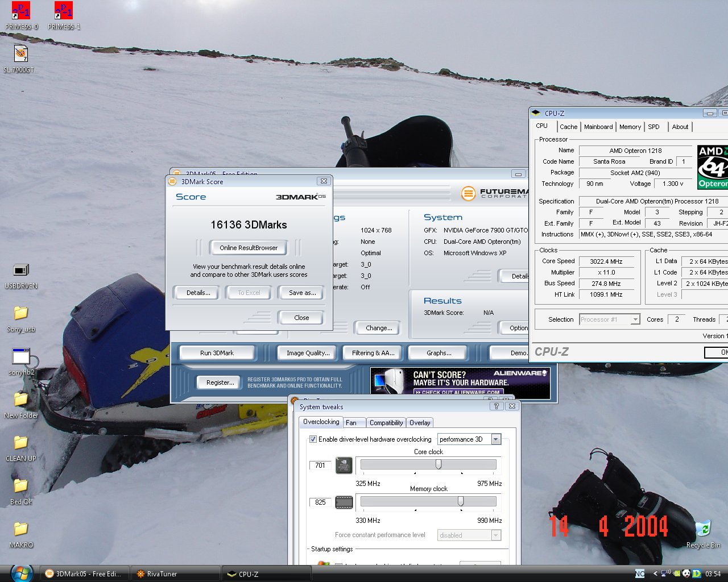Click the panda tray icon
This screenshot has height=582, width=728.
tap(686, 573)
